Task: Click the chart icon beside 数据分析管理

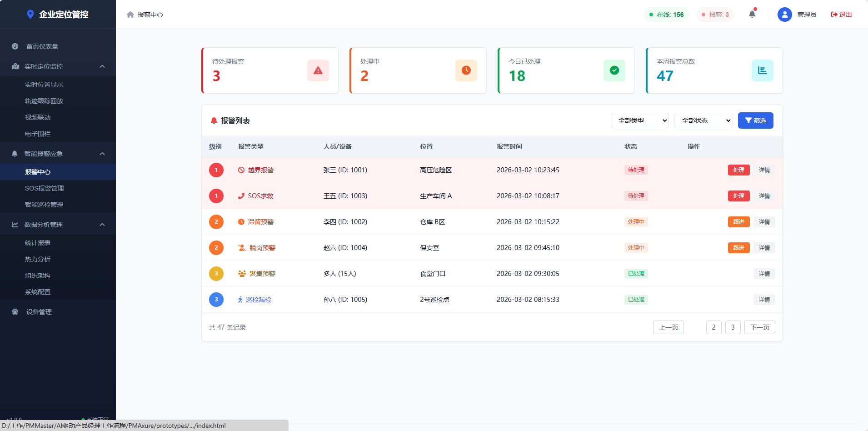Action: (15, 225)
